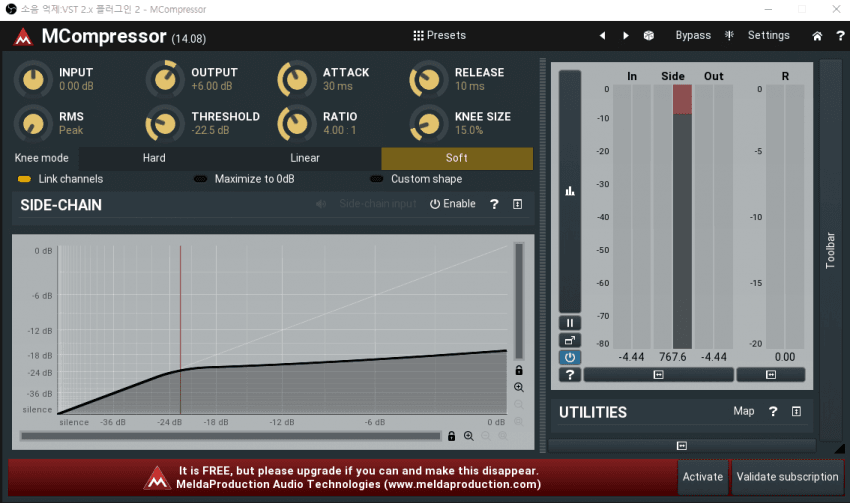
Task: Click the Activate button
Action: (703, 477)
